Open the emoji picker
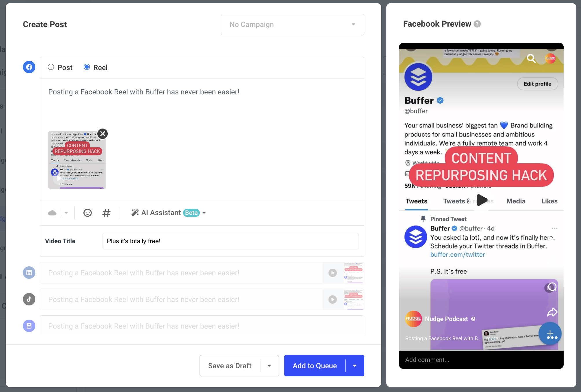The width and height of the screenshot is (581, 392). (x=87, y=213)
